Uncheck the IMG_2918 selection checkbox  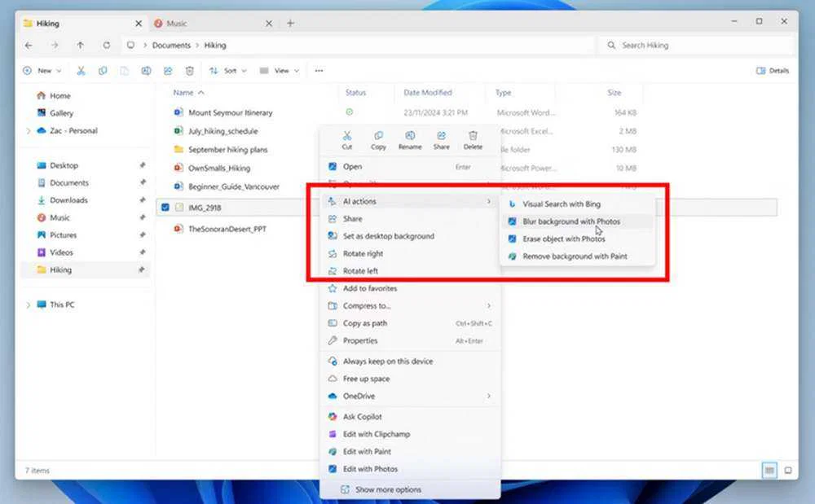coord(165,207)
